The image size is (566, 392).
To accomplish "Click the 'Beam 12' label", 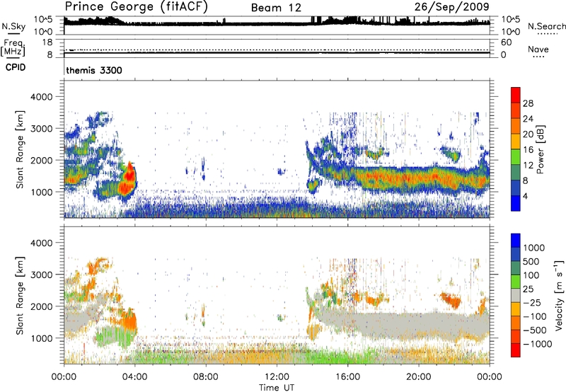I will point(276,8).
